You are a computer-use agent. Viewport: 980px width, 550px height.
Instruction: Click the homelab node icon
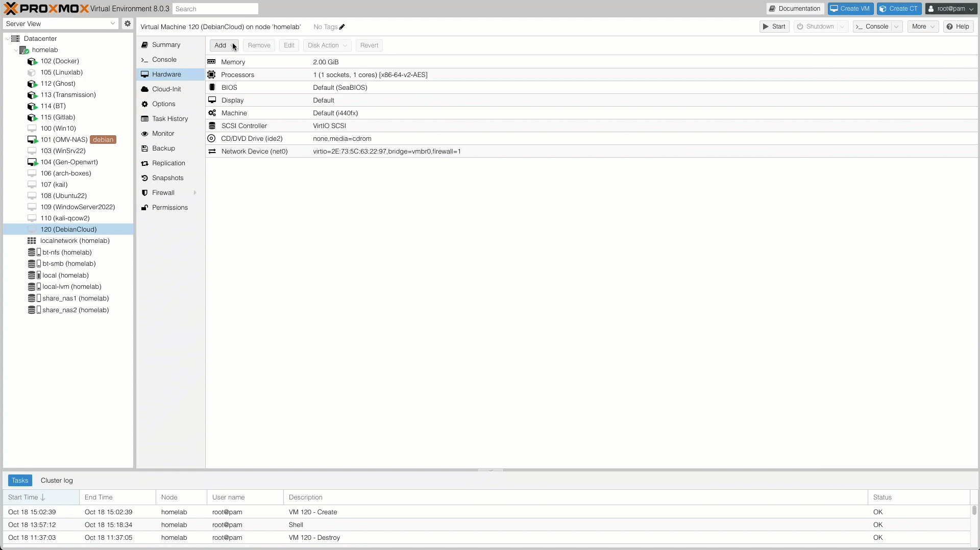click(x=24, y=50)
